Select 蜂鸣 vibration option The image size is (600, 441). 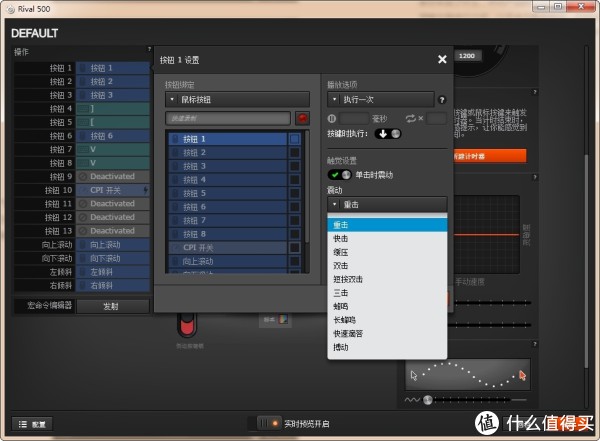(387, 306)
